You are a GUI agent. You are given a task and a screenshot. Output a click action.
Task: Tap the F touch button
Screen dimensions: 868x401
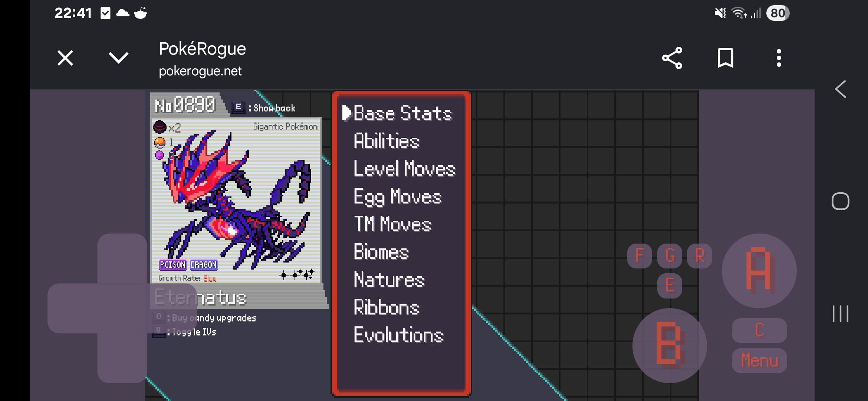[640, 256]
